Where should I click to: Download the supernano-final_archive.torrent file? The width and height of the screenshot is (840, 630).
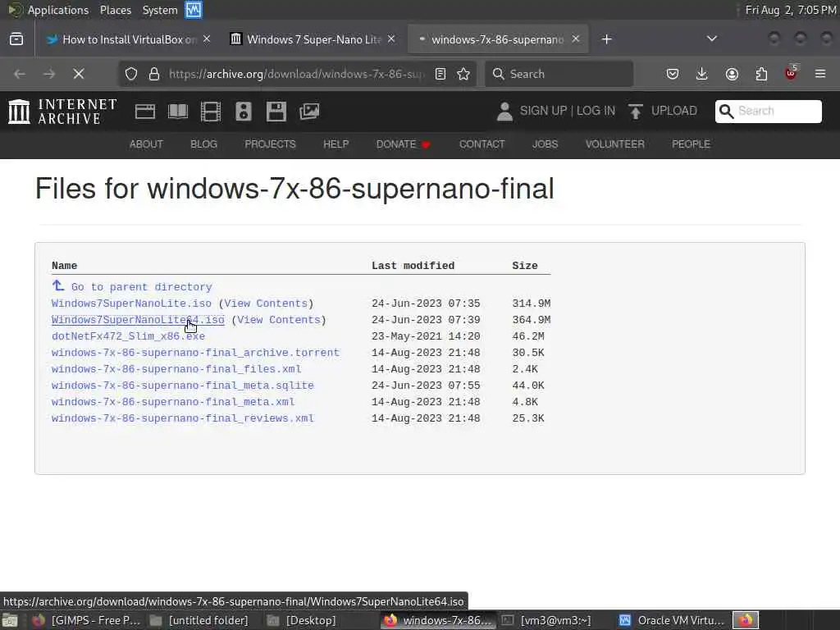pyautogui.click(x=195, y=353)
